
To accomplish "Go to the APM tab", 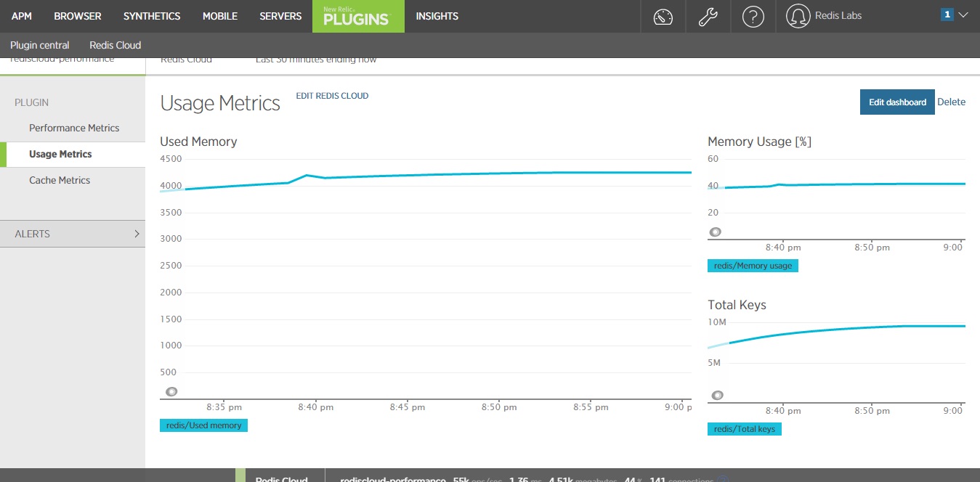I will (x=22, y=16).
